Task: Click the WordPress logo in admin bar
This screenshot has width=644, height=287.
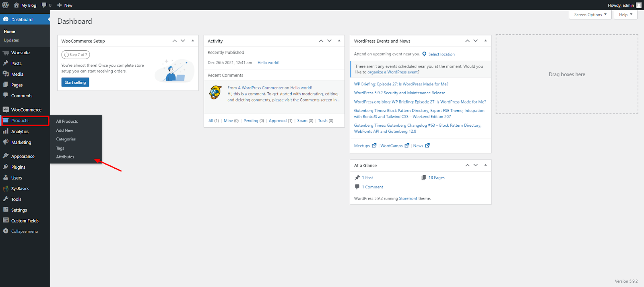Action: point(6,5)
